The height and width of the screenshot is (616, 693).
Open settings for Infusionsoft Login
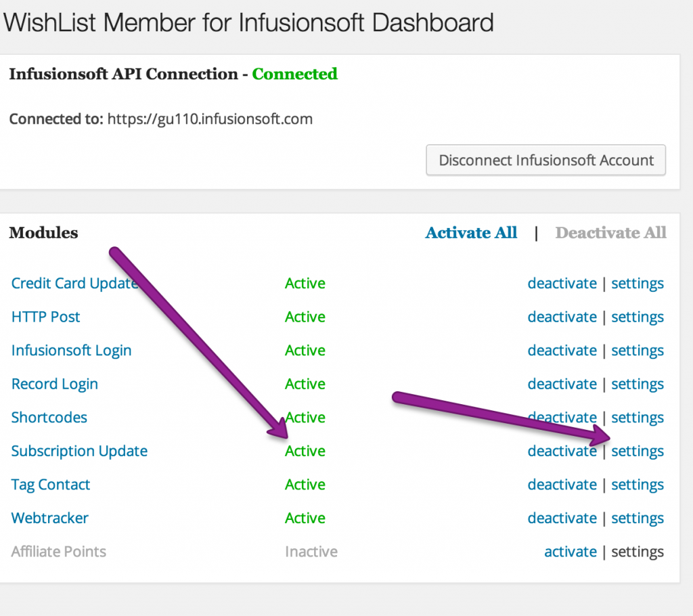point(638,351)
